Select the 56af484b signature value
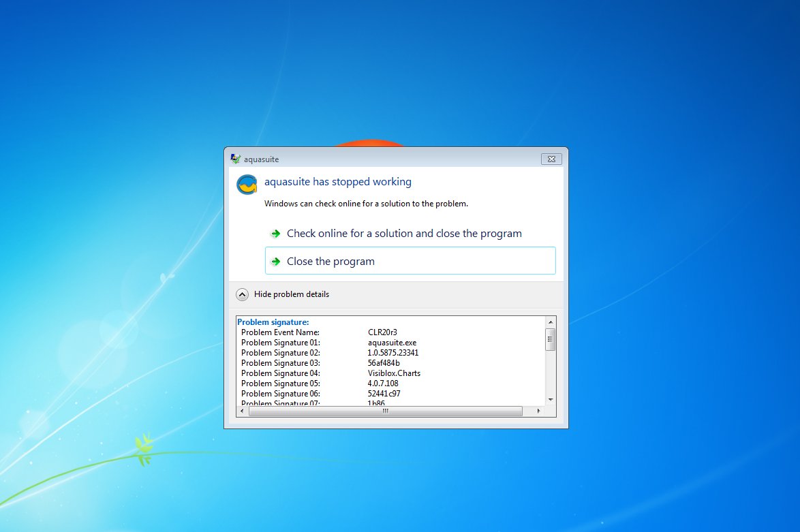Screen dimensions: 800x532 coord(384,363)
